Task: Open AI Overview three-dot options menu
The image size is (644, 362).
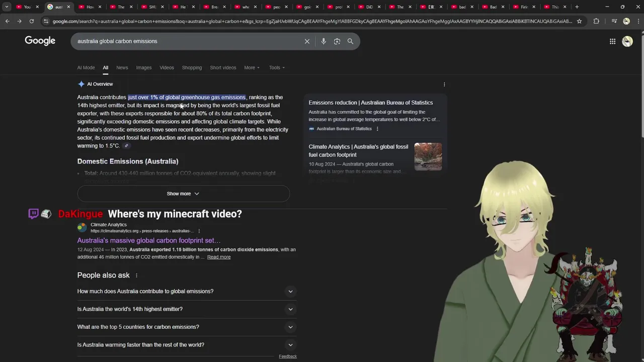Action: point(444,84)
